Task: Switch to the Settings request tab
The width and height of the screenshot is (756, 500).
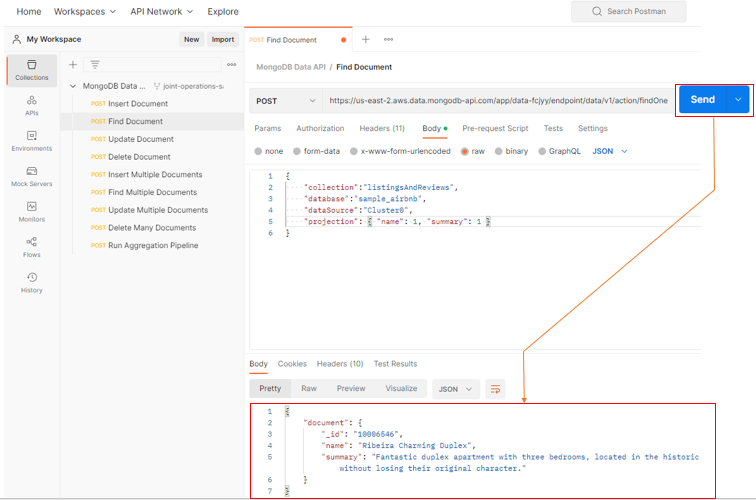Action: click(593, 129)
